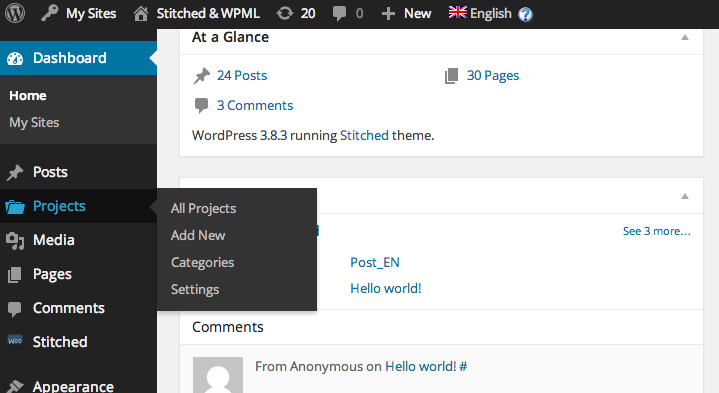The width and height of the screenshot is (719, 393).
Task: Click the blue help question mark icon
Action: (x=525, y=14)
